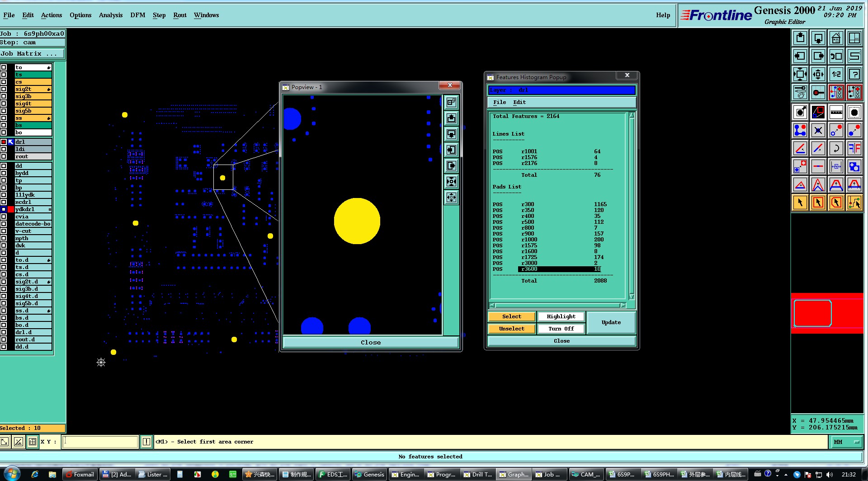The image size is (868, 481).
Task: Open the File menu
Action: coord(9,15)
